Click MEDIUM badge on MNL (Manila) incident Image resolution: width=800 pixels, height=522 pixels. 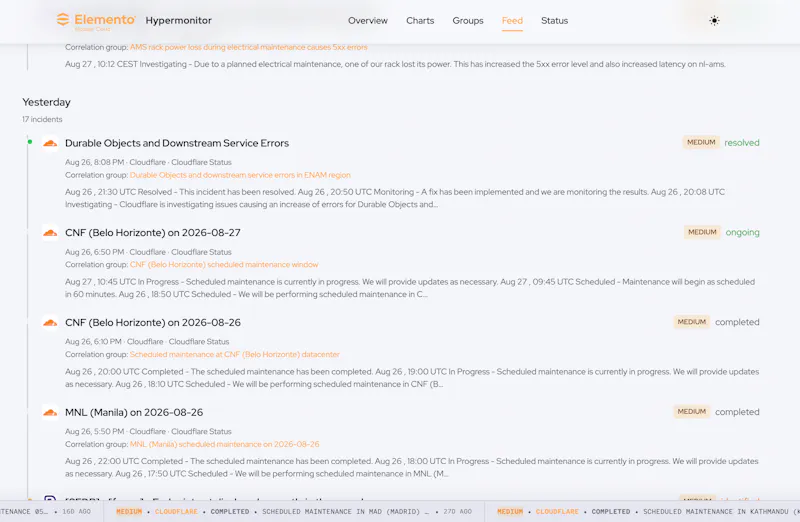[x=691, y=412]
